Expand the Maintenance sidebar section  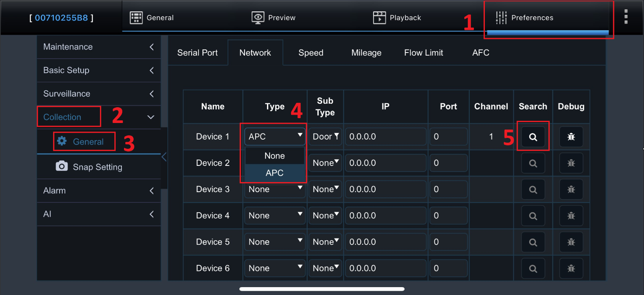click(98, 47)
